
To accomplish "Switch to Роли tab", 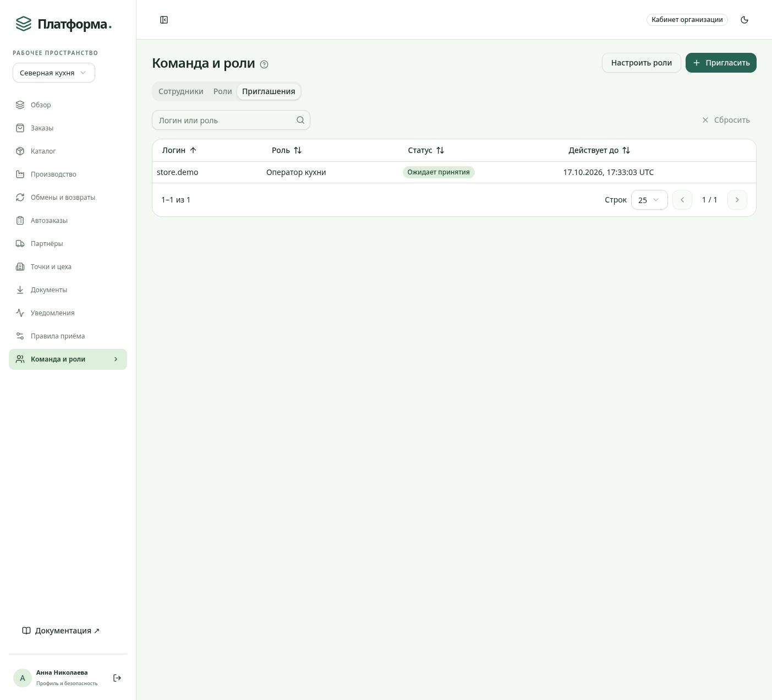I will [223, 91].
